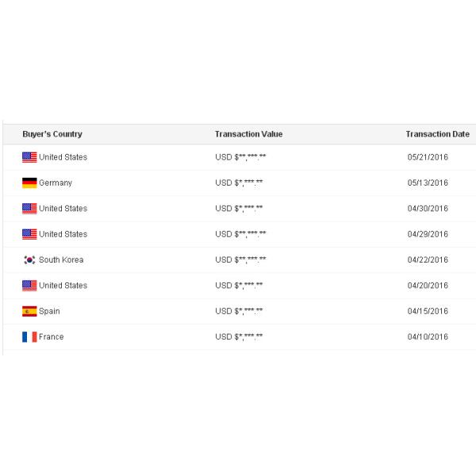This screenshot has height=476, width=476.
Task: Click the masked transaction value for France
Action: (239, 337)
